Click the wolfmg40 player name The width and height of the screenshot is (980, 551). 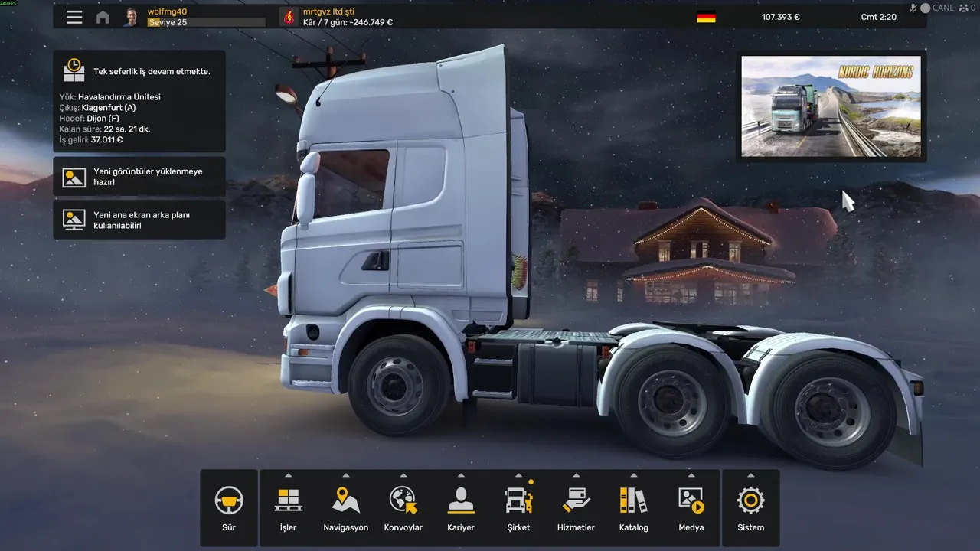(x=167, y=11)
